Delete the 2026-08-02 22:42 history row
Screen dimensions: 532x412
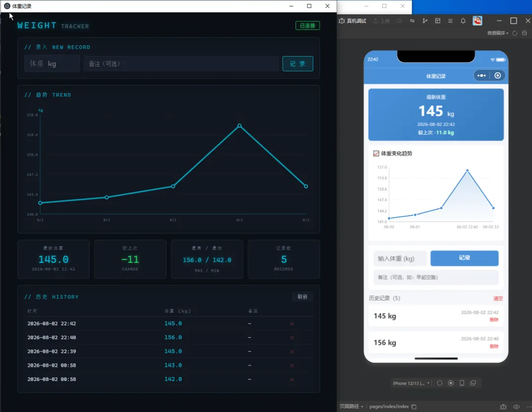click(292, 324)
